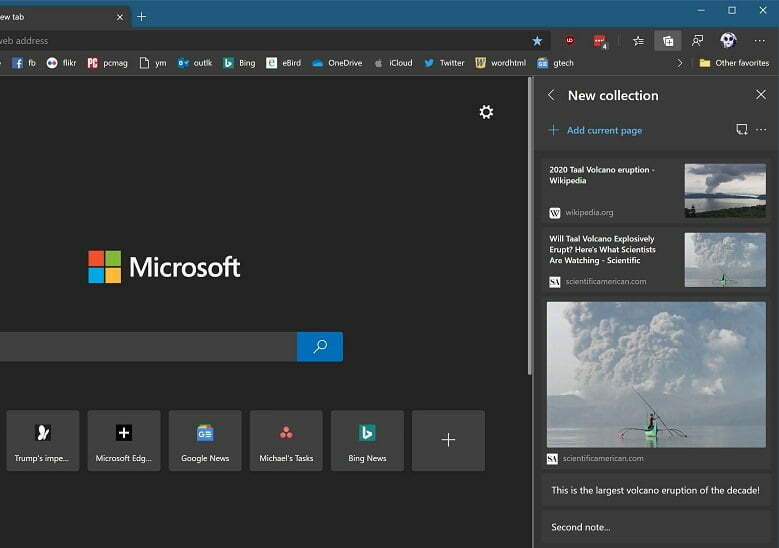Viewport: 779px width, 548px height.
Task: Open the gtech bookmark
Action: click(x=555, y=63)
